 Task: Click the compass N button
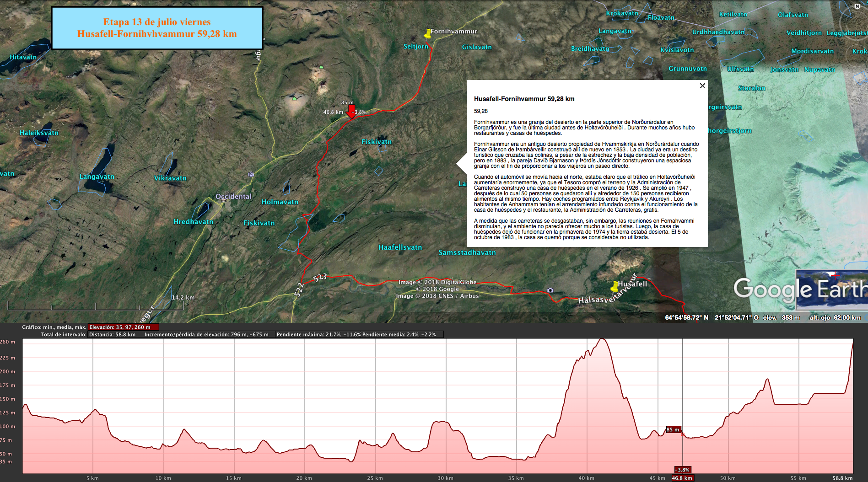click(857, 6)
